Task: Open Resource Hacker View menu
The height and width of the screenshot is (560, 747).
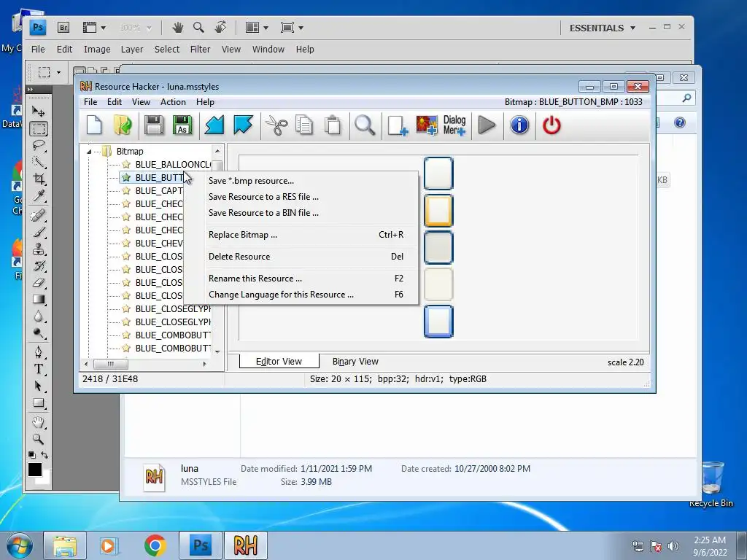Action: click(x=141, y=102)
